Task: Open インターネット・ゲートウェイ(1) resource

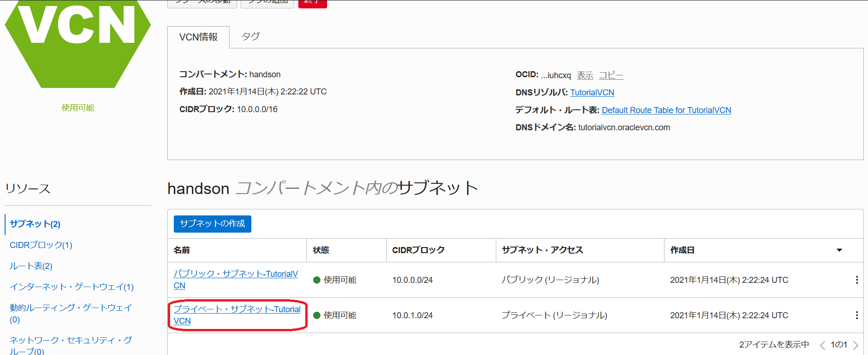Action: point(72,287)
